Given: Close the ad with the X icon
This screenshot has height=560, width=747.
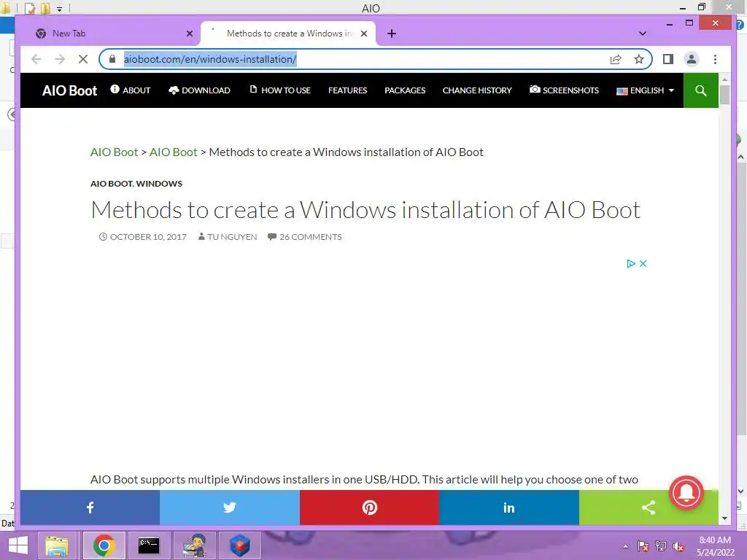Looking at the screenshot, I should pos(643,263).
